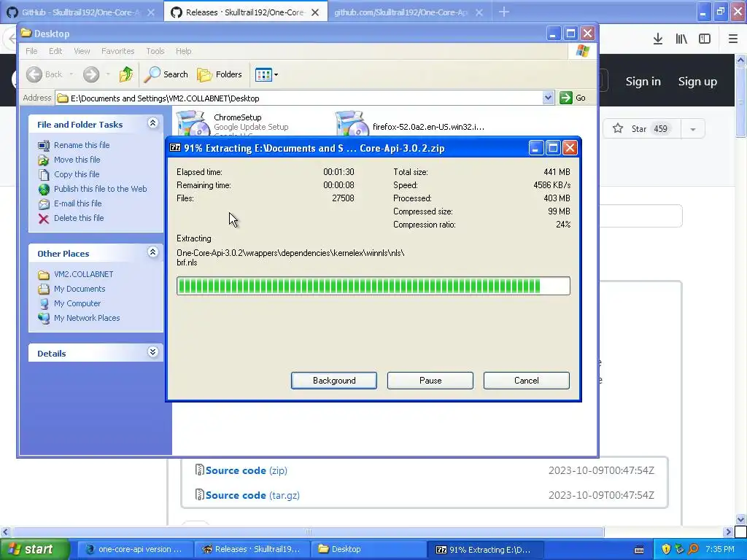Screen dimensions: 747x560
Task: Select the Releases browser tab
Action: click(239, 12)
